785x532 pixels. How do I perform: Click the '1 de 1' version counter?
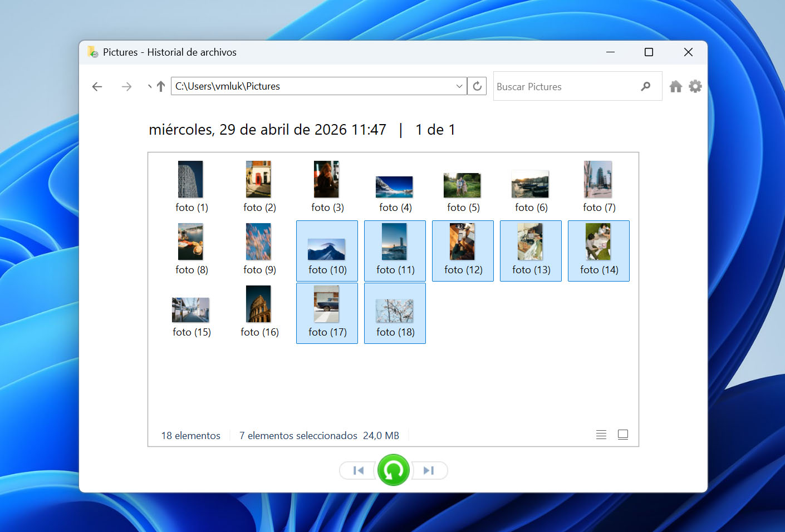click(x=435, y=130)
